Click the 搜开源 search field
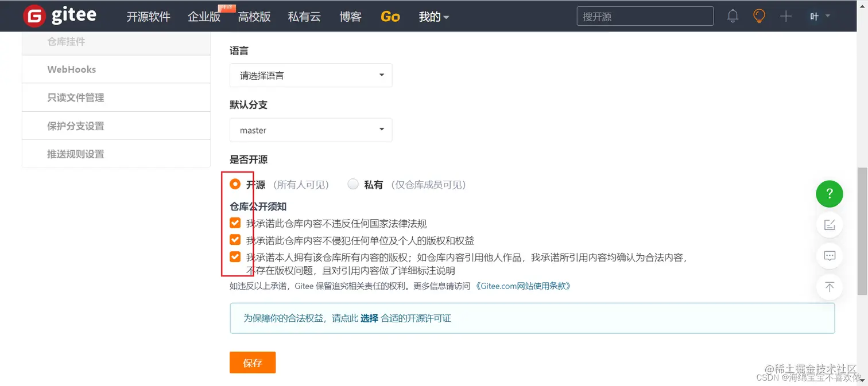The height and width of the screenshot is (386, 868). point(645,16)
